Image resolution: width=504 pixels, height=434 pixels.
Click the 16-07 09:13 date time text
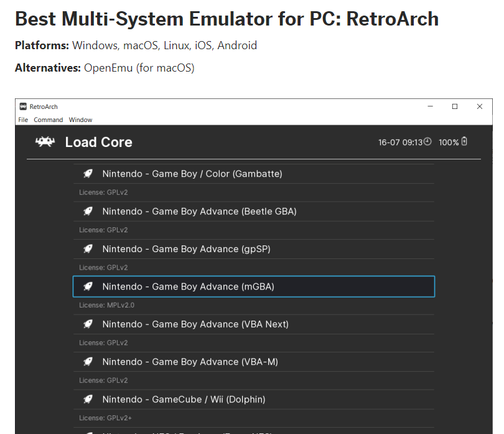pos(400,142)
